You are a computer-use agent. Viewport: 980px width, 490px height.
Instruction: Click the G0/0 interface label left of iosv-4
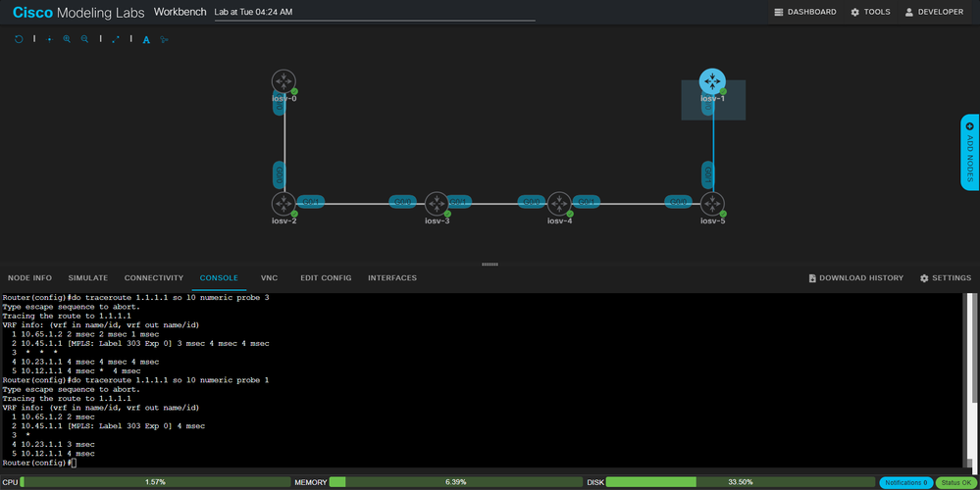532,202
